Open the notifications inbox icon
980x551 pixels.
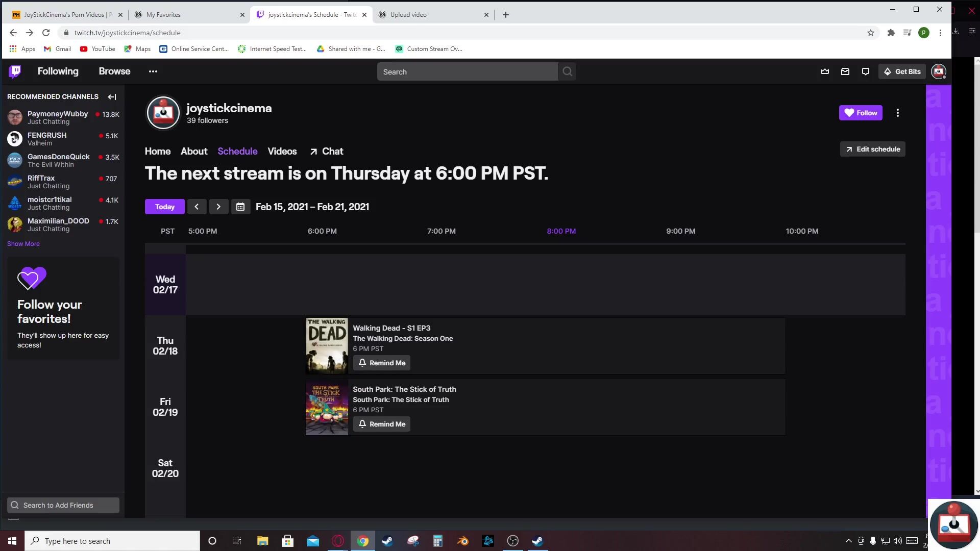(x=845, y=71)
